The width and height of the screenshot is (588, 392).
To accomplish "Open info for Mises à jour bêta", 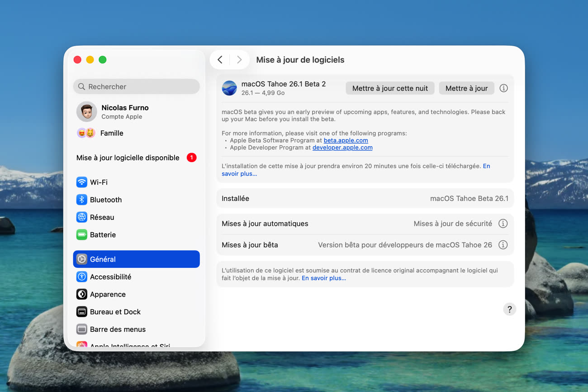I will [503, 245].
